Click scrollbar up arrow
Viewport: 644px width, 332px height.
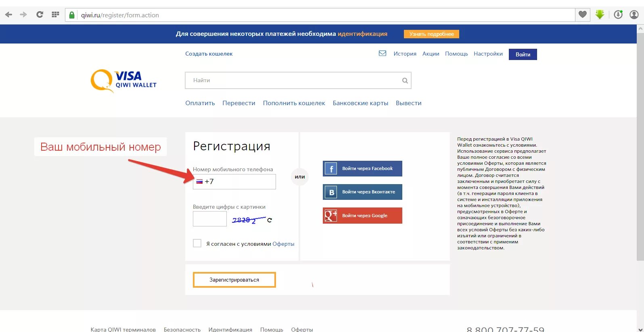(x=640, y=28)
